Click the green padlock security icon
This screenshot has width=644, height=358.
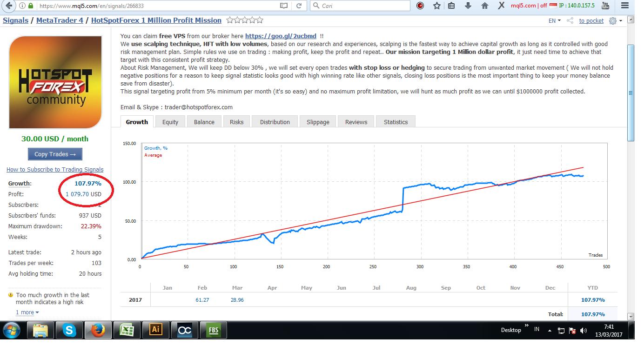[31, 6]
